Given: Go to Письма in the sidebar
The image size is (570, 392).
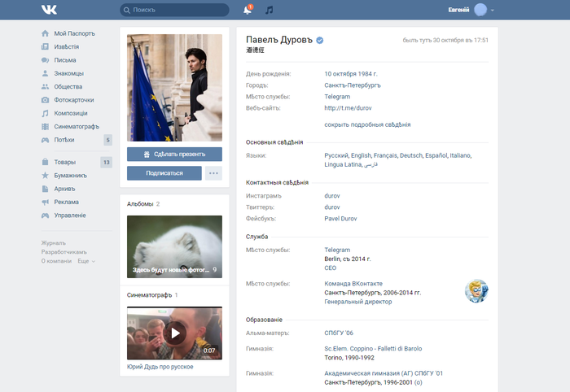Looking at the screenshot, I should (x=65, y=59).
